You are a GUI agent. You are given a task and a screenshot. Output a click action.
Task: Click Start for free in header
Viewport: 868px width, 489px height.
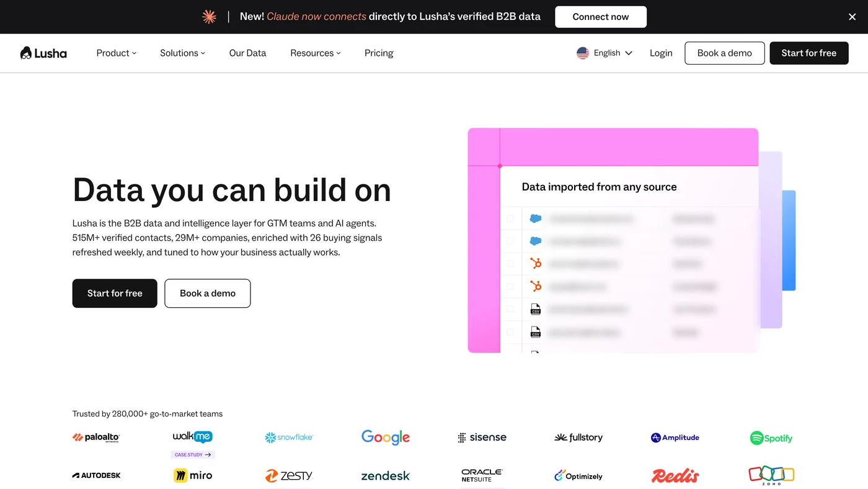[x=809, y=53]
